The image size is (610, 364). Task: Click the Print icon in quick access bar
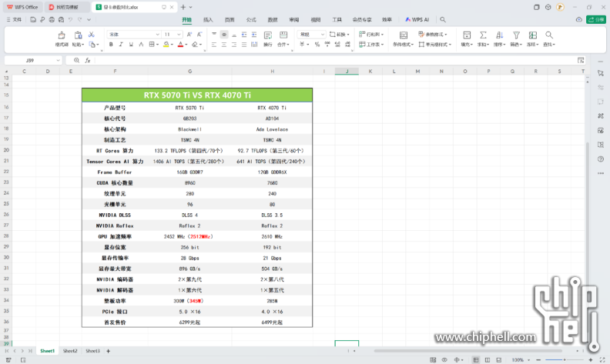coord(52,19)
